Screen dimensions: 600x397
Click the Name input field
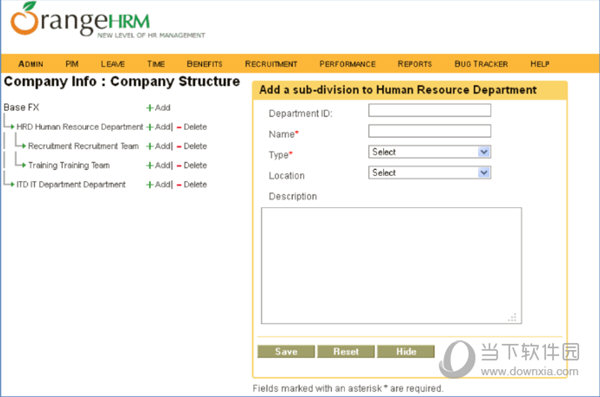point(429,131)
